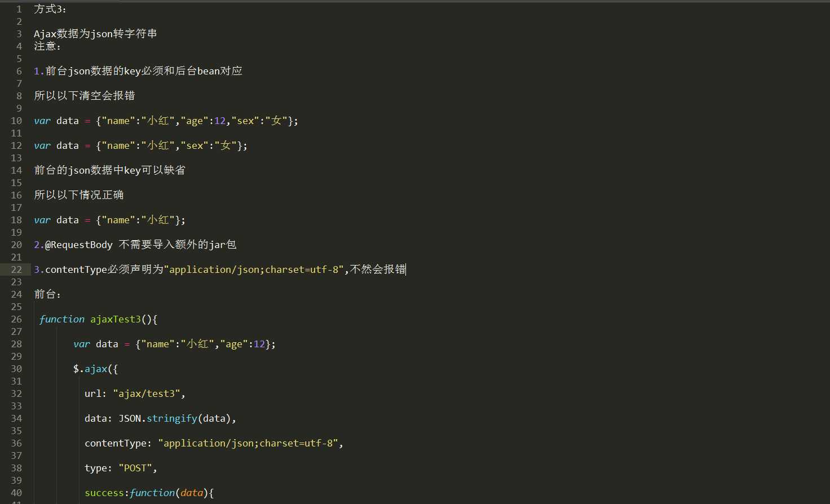Click the text "所以以下清空会报错"
The width and height of the screenshot is (830, 504).
(x=85, y=96)
